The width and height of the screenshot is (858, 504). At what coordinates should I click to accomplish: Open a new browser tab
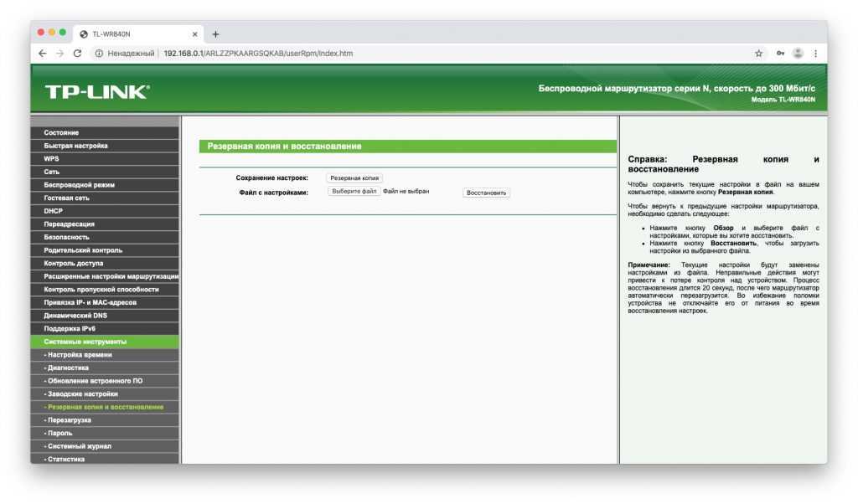point(215,34)
